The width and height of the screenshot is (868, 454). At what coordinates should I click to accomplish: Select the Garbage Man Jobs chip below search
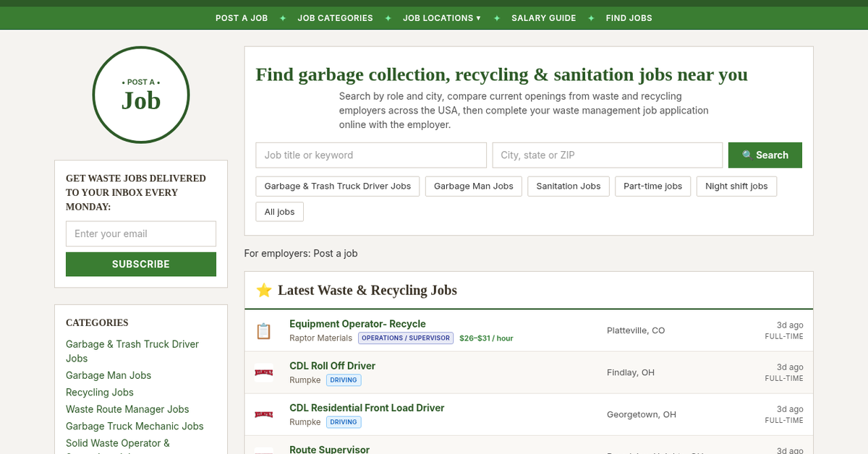(474, 187)
